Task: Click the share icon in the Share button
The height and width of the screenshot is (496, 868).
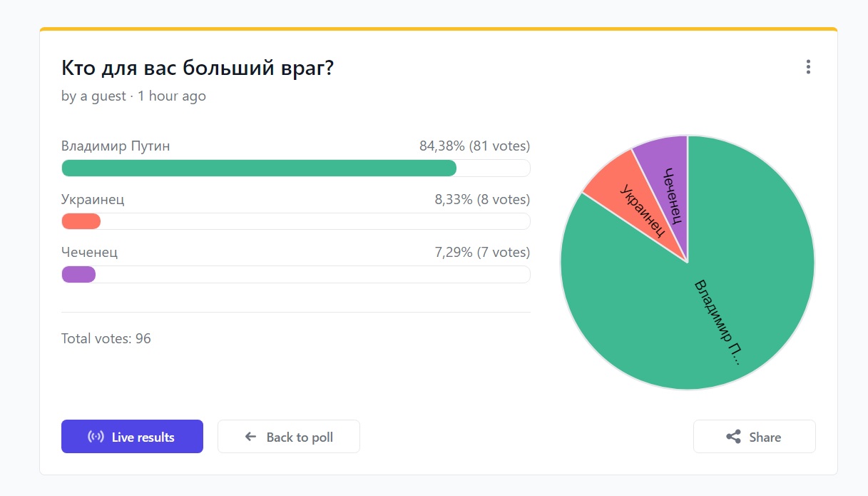Action: 733,437
